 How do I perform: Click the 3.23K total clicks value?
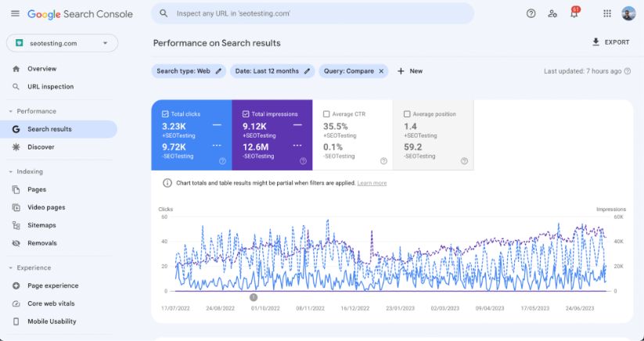click(174, 126)
